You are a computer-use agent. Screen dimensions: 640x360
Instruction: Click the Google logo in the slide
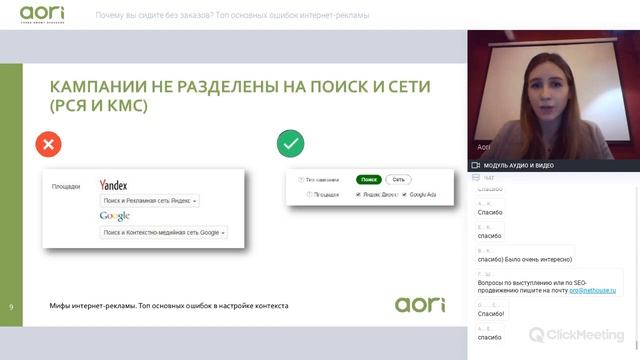pos(115,216)
